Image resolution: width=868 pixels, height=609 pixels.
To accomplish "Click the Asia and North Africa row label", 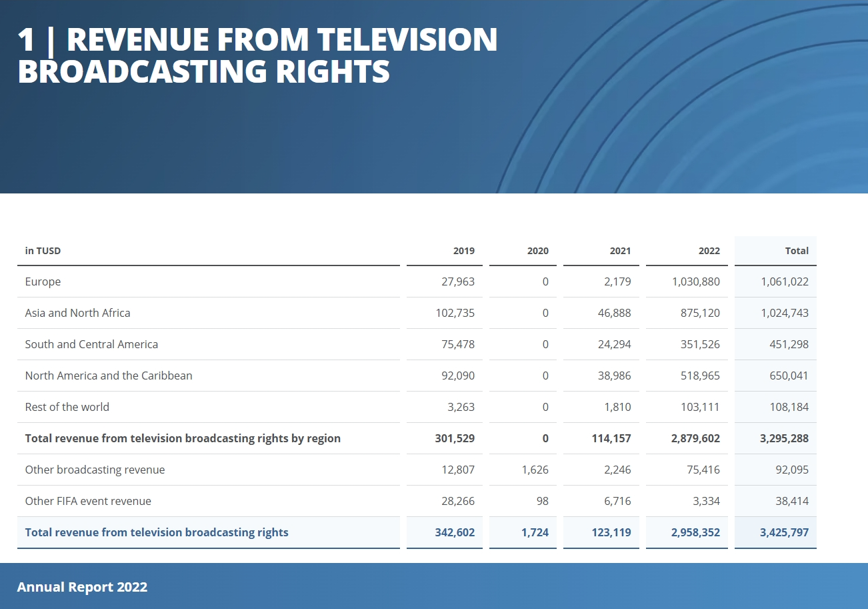I will point(77,313).
